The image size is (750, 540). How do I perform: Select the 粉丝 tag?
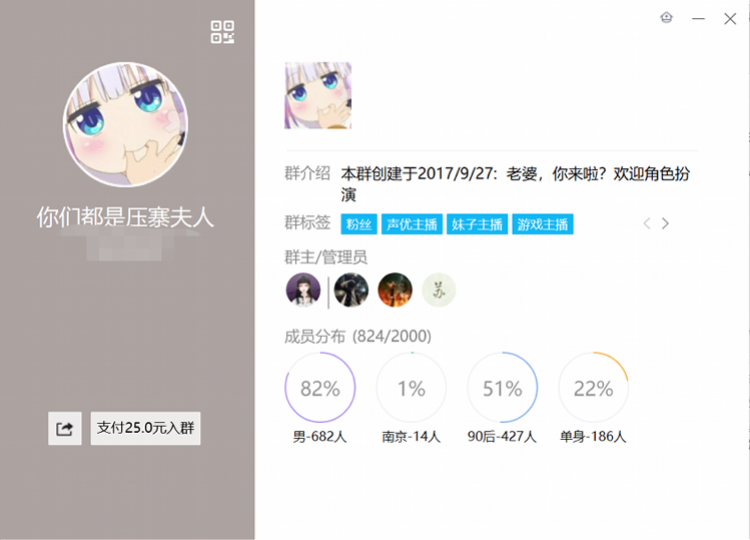[x=359, y=224]
